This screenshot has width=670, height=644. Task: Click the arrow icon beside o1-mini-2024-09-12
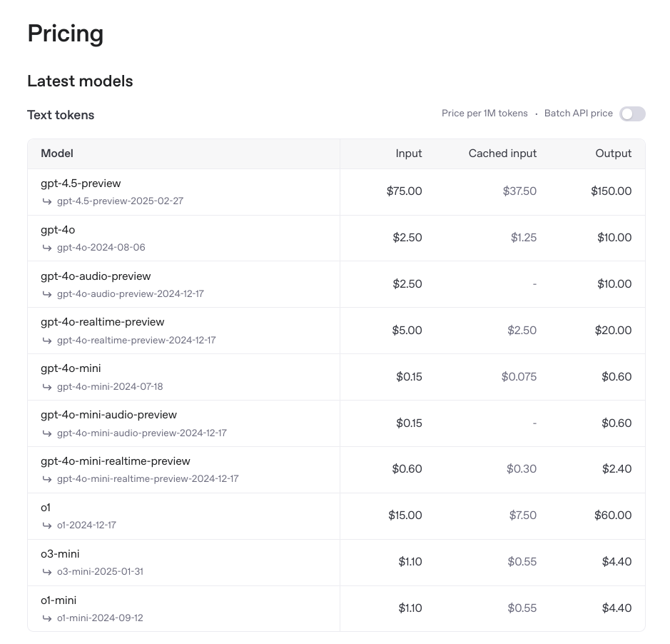point(47,618)
